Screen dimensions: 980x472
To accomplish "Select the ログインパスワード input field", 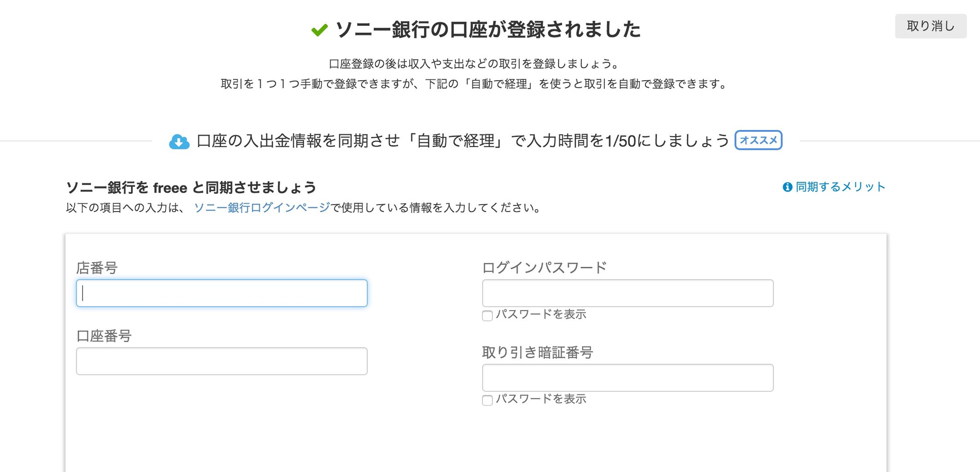I will tap(627, 293).
